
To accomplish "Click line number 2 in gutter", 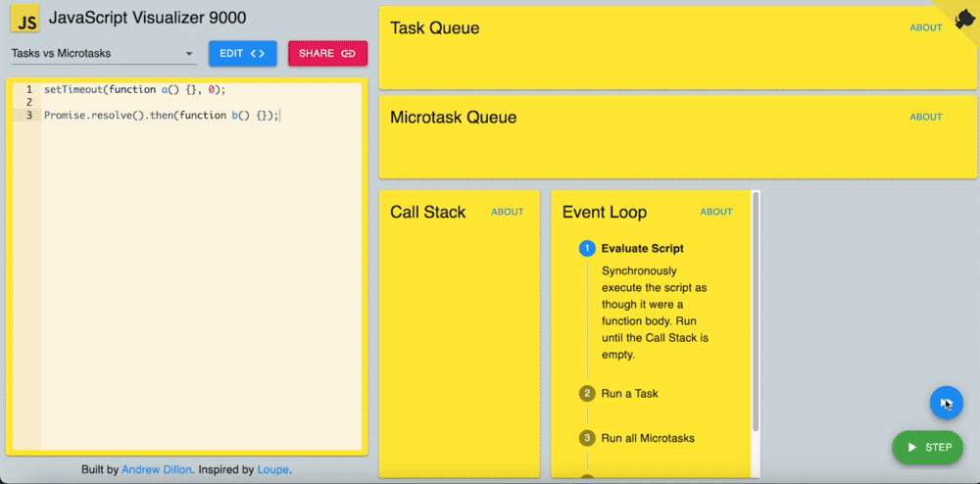I will 28,103.
